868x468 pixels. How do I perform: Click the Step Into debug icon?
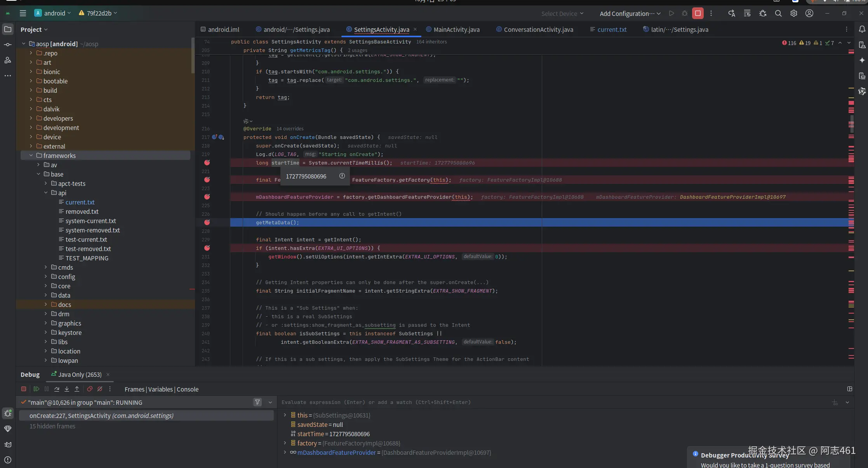click(x=67, y=389)
